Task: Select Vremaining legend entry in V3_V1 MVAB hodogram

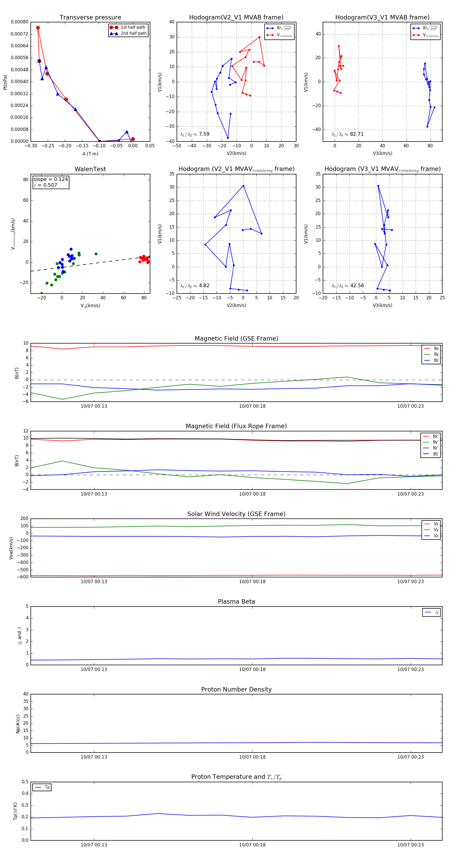Action: point(425,35)
